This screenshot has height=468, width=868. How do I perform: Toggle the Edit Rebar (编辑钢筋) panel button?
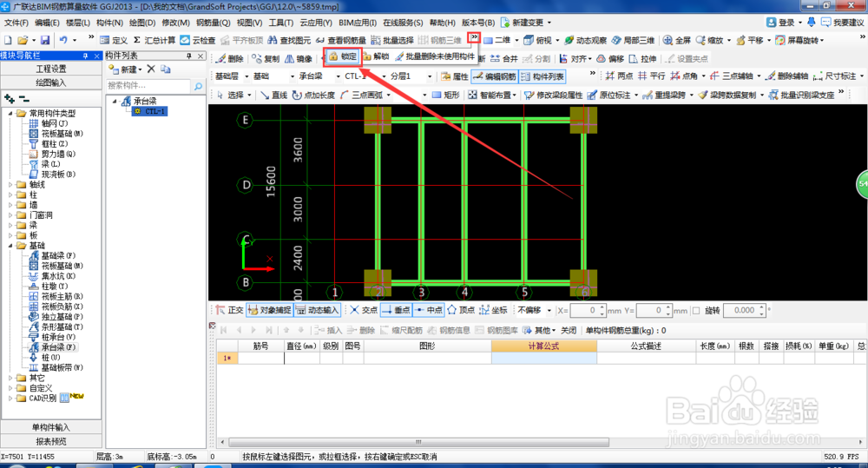(495, 76)
